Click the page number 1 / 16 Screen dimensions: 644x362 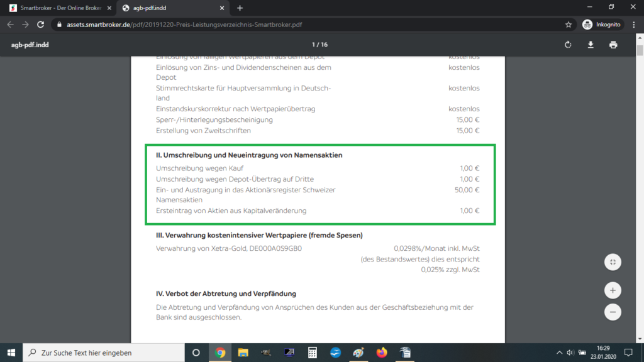(x=319, y=45)
